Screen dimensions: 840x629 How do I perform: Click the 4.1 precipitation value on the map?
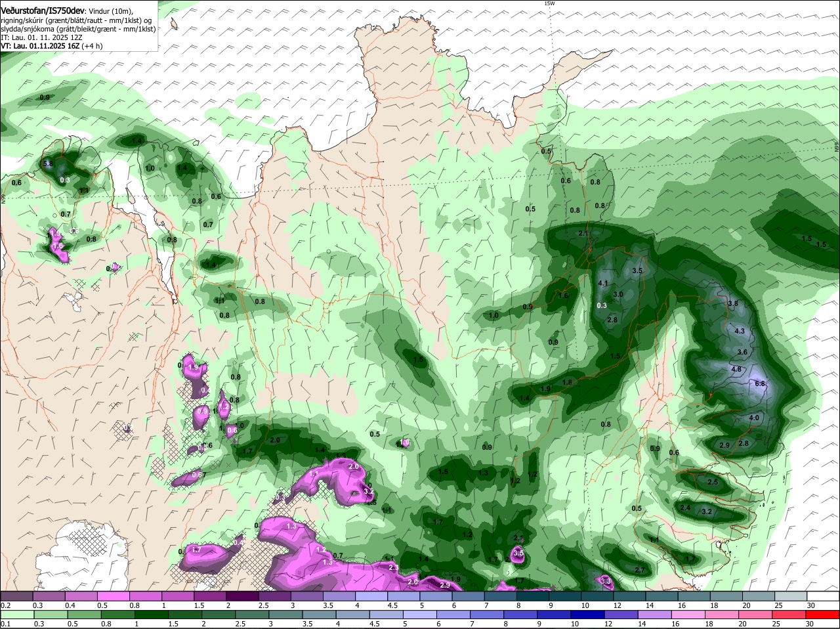tap(604, 283)
